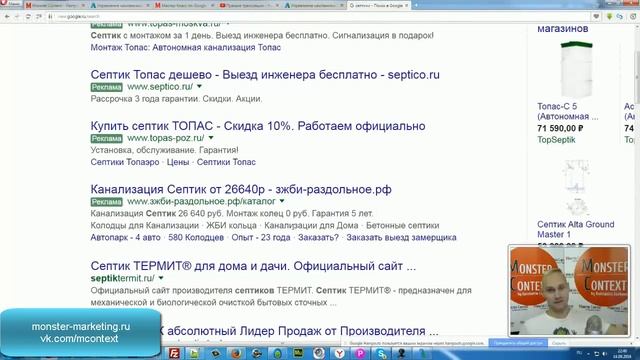Open the Opera menu button

click(x=11, y=4)
